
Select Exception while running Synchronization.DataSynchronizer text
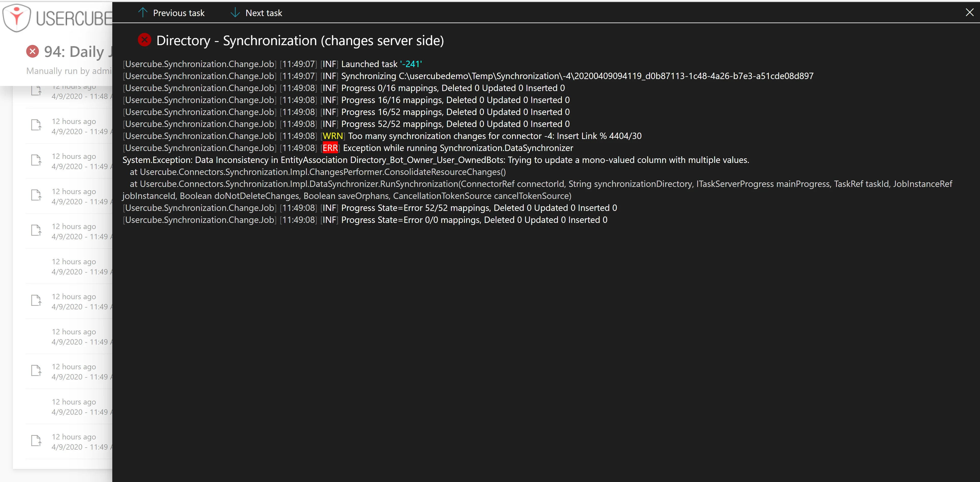tap(458, 148)
